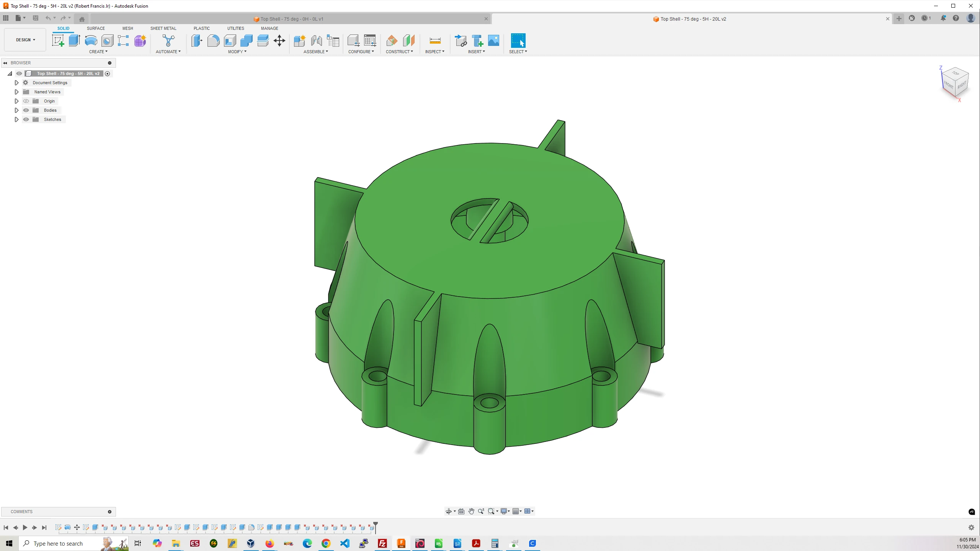Collapse the root component tree

(x=10, y=73)
